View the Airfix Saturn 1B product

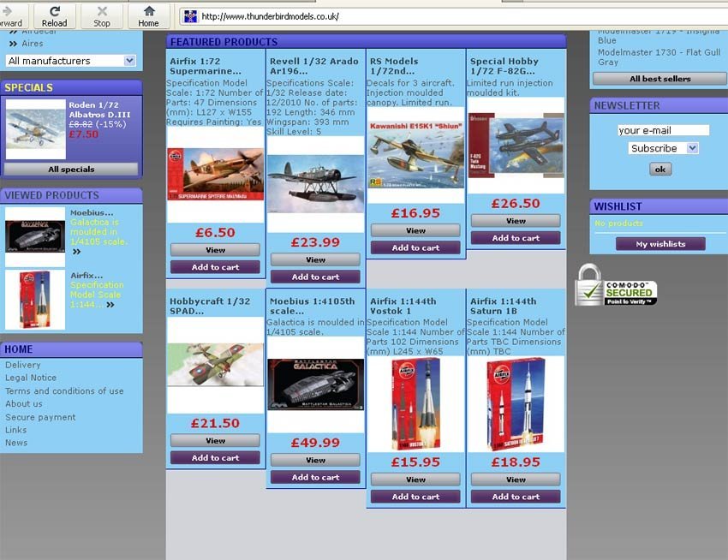point(516,480)
